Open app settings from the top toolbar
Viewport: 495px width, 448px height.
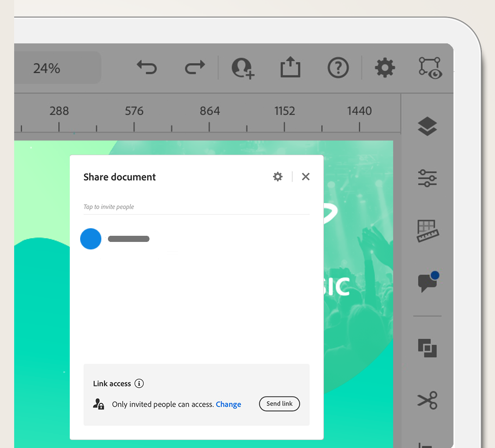click(385, 67)
